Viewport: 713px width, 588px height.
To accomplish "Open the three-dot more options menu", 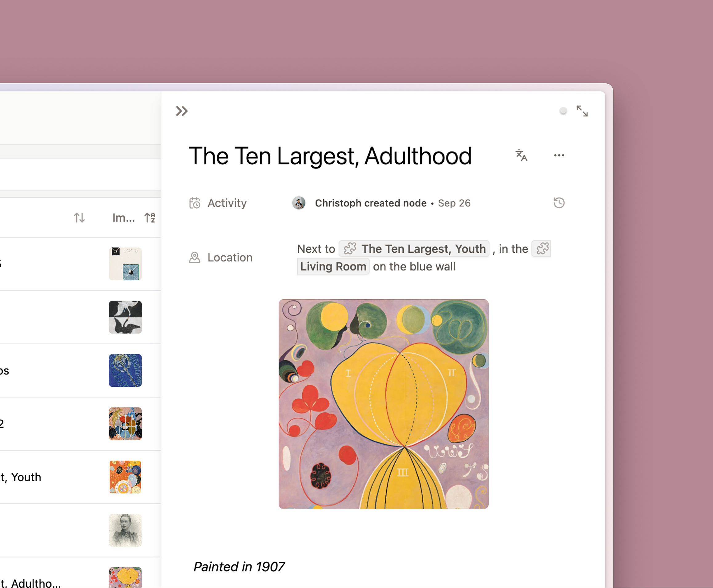I will [x=559, y=155].
